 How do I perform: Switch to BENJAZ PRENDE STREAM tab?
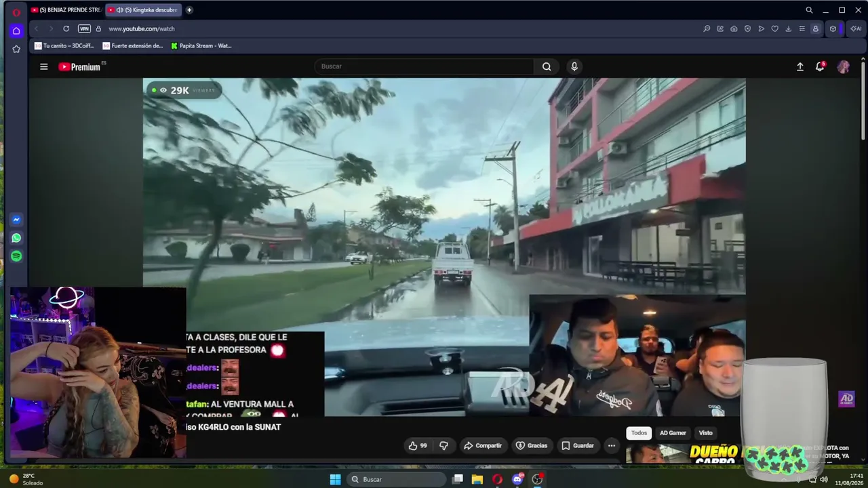point(66,10)
